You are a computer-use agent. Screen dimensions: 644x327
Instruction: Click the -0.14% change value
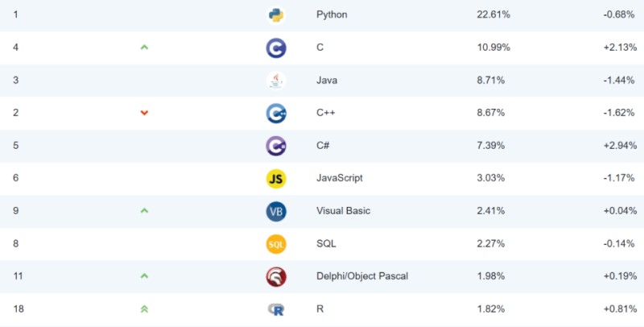(619, 243)
